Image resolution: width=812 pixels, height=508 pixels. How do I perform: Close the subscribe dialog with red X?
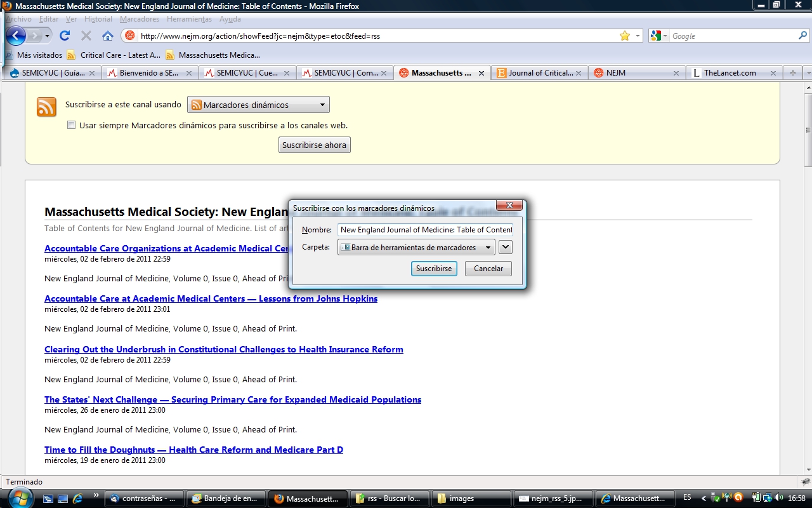[509, 205]
